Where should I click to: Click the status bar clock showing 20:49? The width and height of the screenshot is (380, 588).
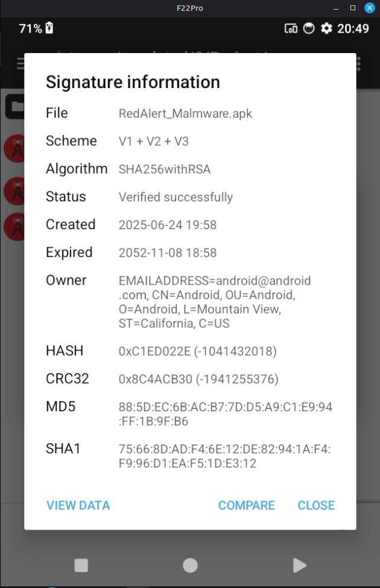tap(353, 28)
